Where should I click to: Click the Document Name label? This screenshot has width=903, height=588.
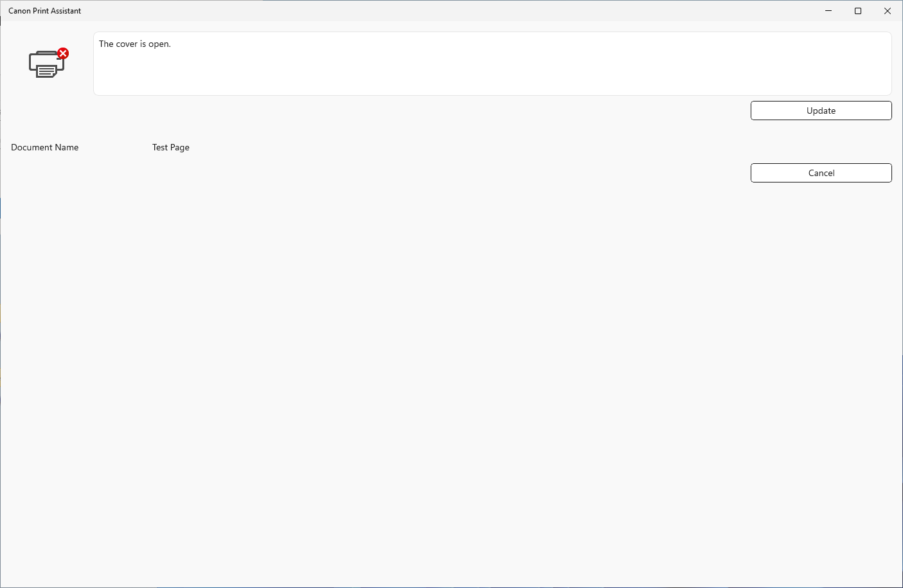click(44, 147)
